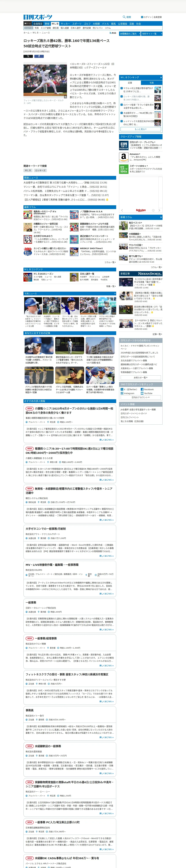Open 毎日ベスト3 column in sidebar
Image resolution: width=186 pixels, height=868 pixels.
135,223
